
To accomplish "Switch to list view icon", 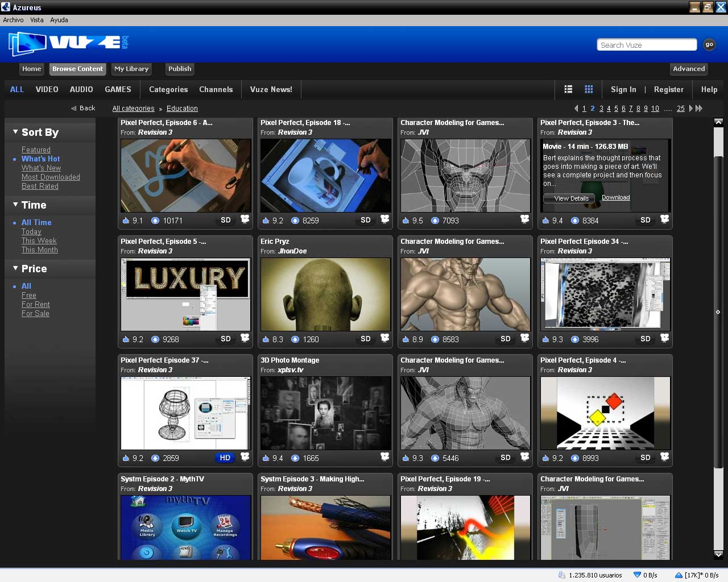I will point(568,89).
